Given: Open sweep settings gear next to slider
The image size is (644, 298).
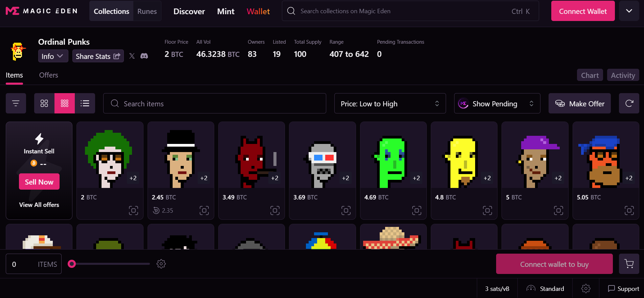Looking at the screenshot, I should coord(161,264).
